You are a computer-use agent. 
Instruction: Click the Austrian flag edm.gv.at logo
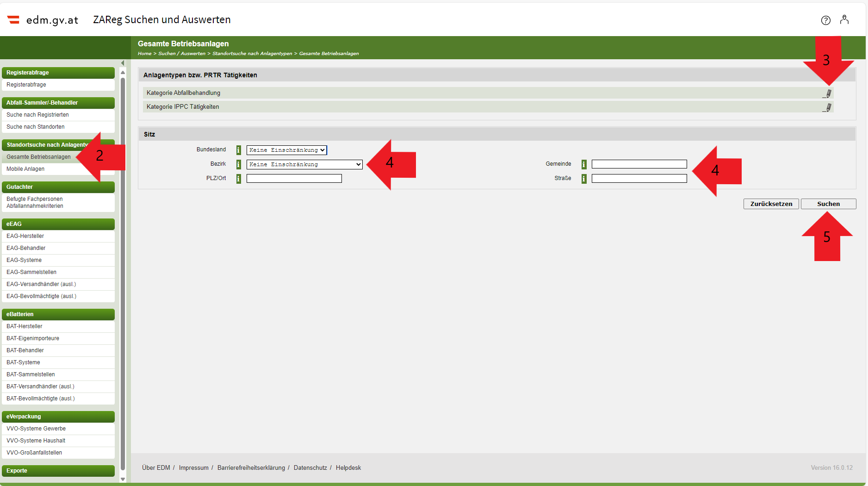(x=43, y=20)
